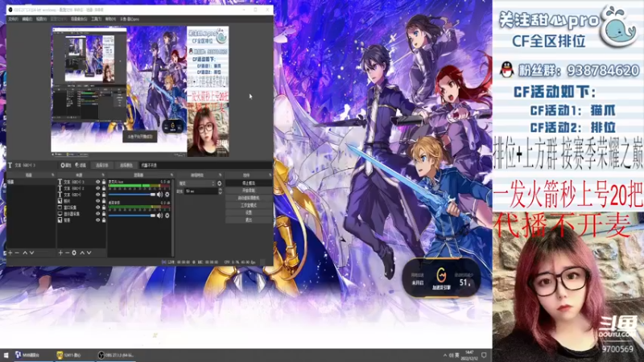This screenshot has height=362, width=644.
Task: Adjust the 桌面音频 volume slider
Action: (132, 216)
